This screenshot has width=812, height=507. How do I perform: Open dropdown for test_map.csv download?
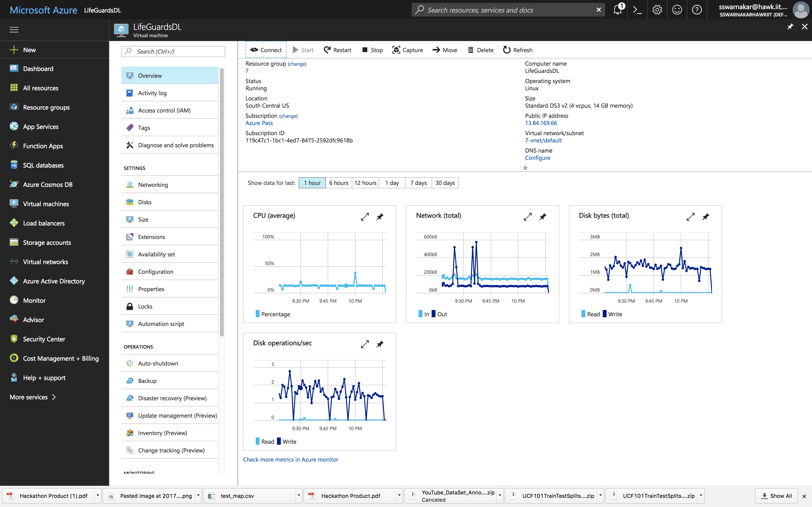[x=298, y=495]
